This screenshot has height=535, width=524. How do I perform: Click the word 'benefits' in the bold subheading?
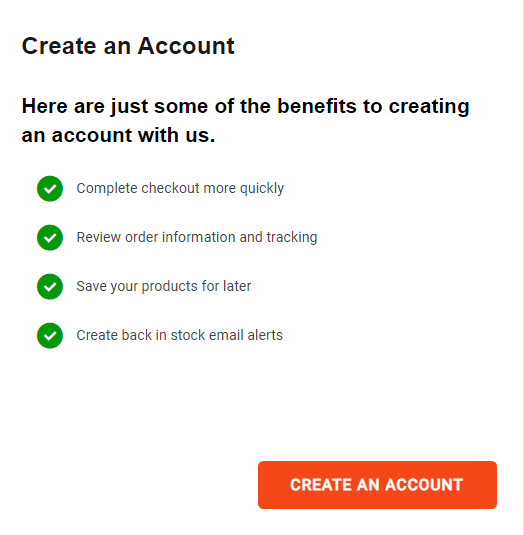tap(317, 106)
